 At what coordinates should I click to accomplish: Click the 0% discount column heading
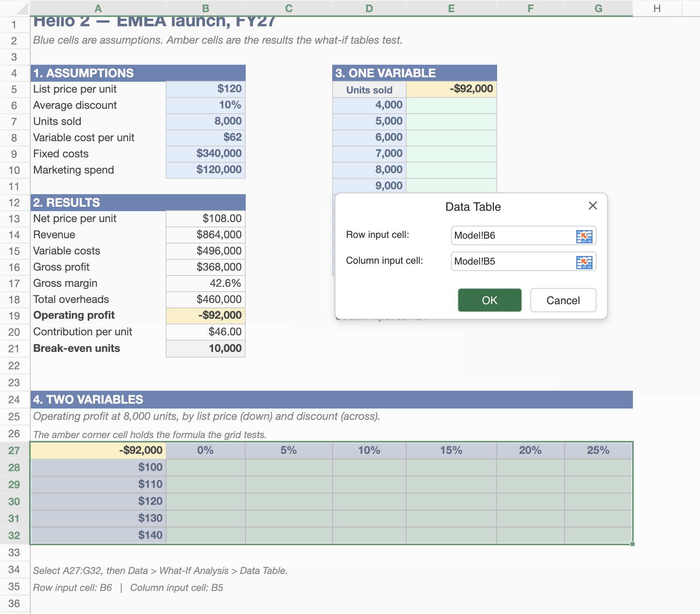(x=205, y=451)
